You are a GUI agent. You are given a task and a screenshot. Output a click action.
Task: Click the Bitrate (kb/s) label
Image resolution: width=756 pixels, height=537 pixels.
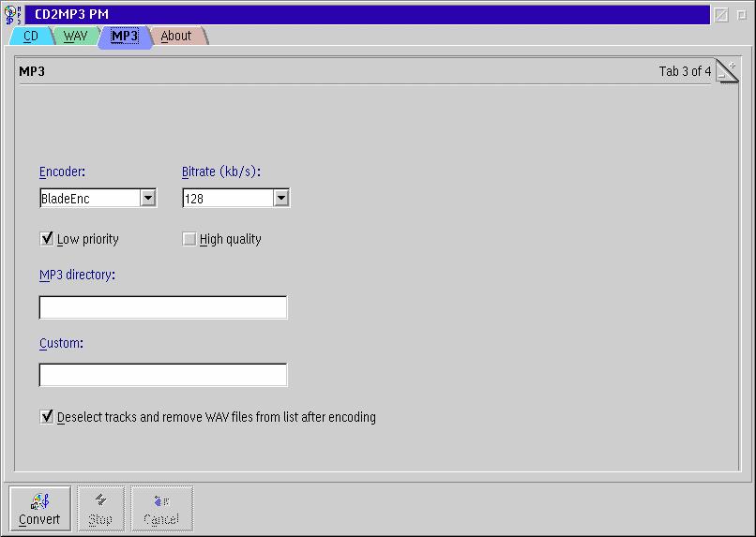point(221,172)
